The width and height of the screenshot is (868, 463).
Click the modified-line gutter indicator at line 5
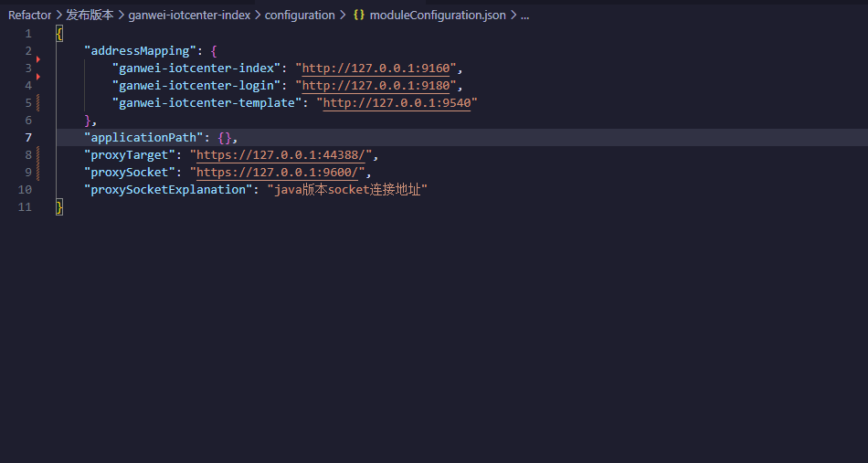point(37,103)
